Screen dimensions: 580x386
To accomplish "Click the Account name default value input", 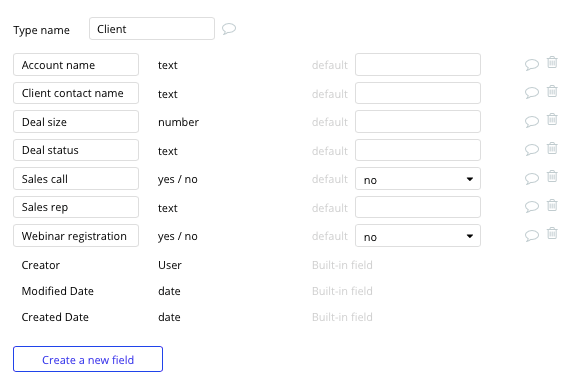I will pyautogui.click(x=418, y=65).
